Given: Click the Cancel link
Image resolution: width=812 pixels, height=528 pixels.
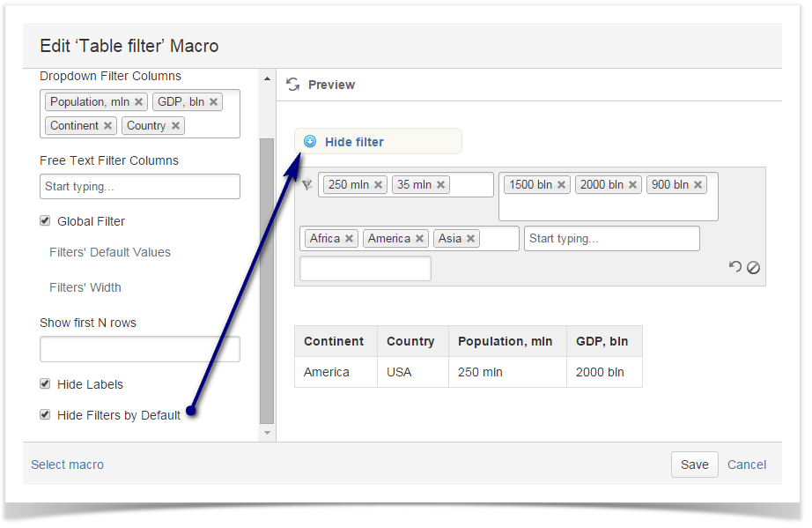Looking at the screenshot, I should pos(747,465).
